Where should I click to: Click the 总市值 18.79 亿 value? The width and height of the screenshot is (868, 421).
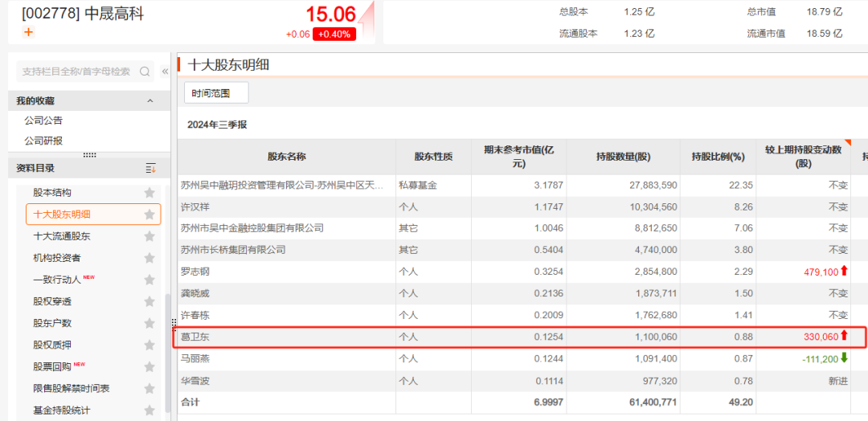(825, 11)
